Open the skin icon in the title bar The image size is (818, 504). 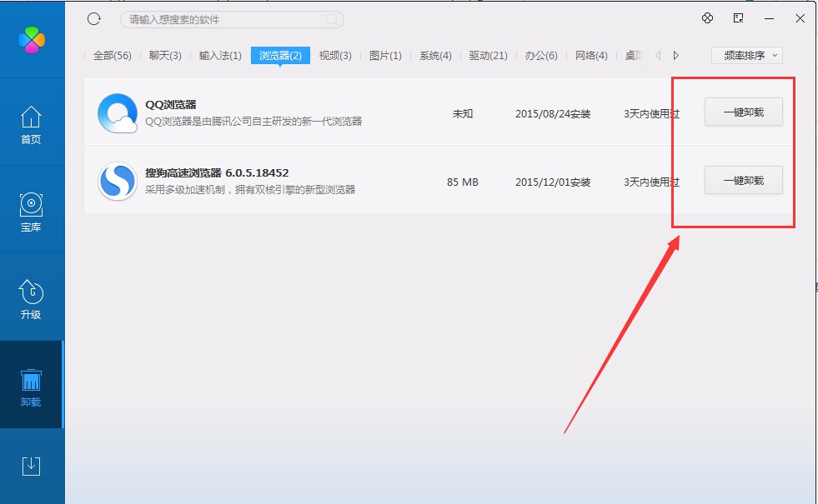coord(707,18)
